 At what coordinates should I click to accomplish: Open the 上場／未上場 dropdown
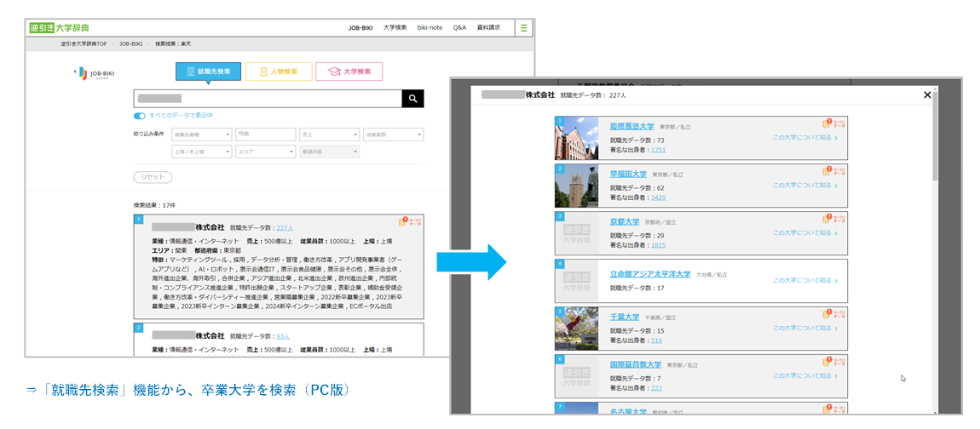[202, 152]
